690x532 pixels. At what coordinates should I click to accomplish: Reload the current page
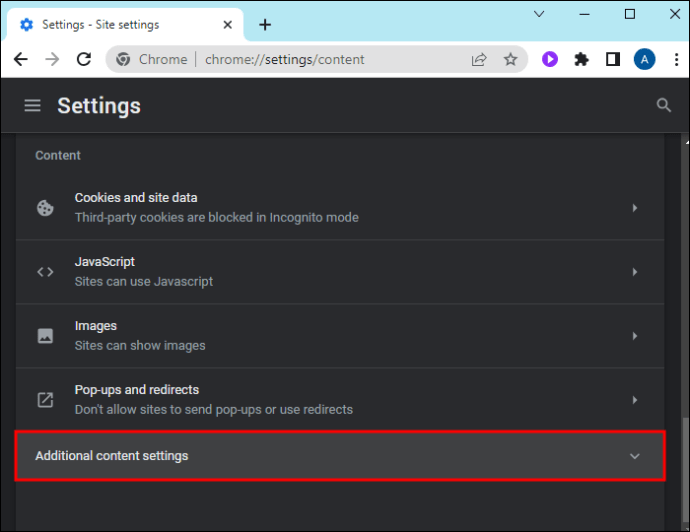(85, 59)
